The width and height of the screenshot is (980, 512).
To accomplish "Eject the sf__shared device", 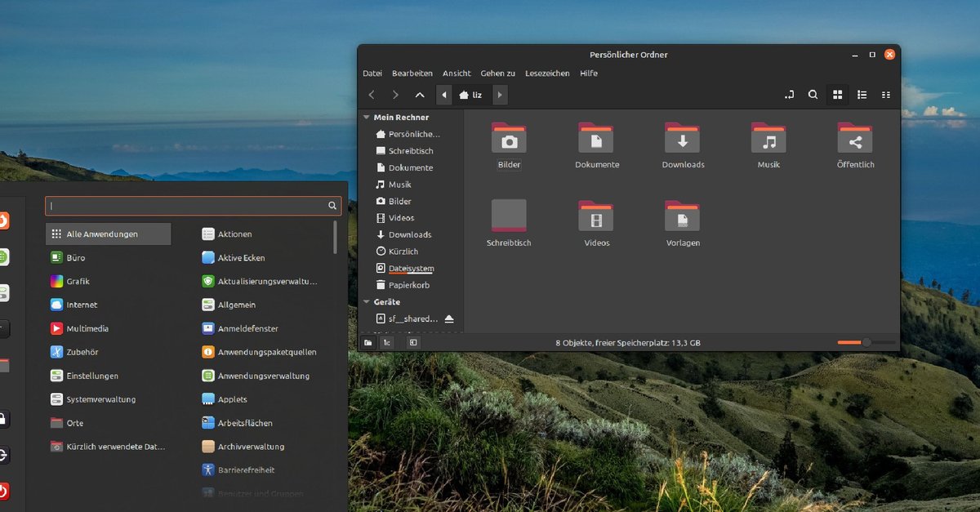I will (449, 318).
